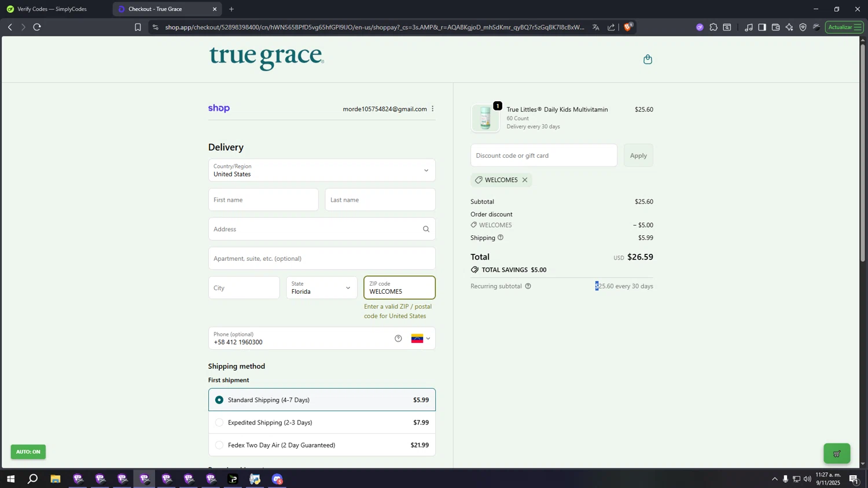Click the Last name field
This screenshot has height=488, width=868.
(380, 199)
